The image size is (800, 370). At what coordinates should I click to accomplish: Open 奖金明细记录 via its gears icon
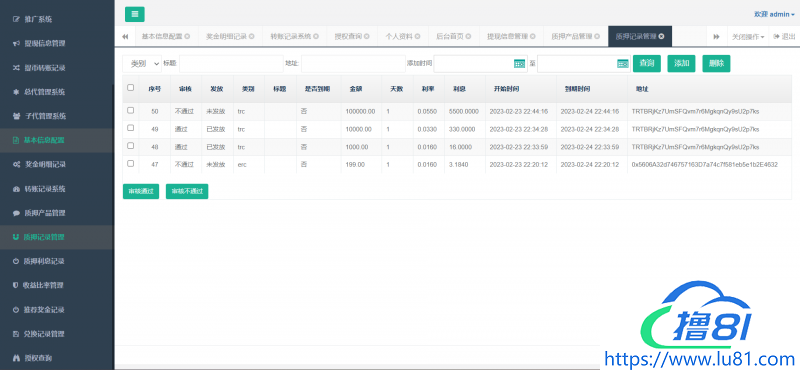(16, 164)
